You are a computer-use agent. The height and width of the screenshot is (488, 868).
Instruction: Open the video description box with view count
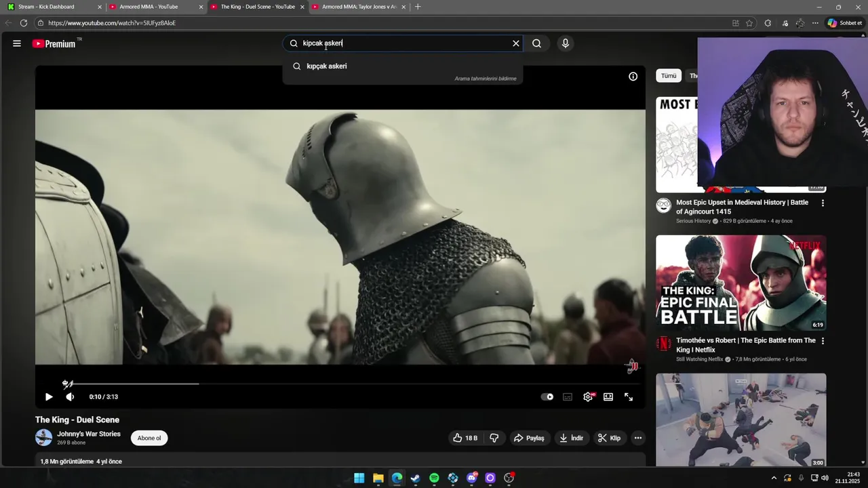340,461
